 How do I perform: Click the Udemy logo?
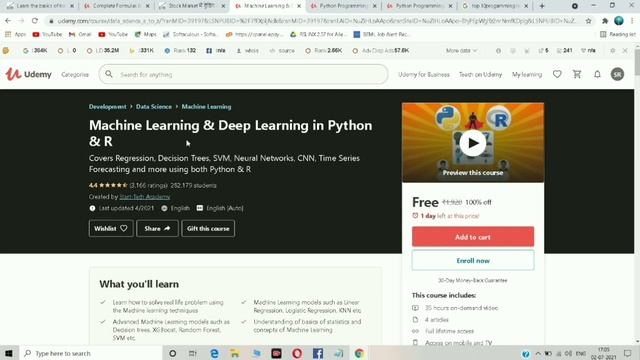[29, 74]
